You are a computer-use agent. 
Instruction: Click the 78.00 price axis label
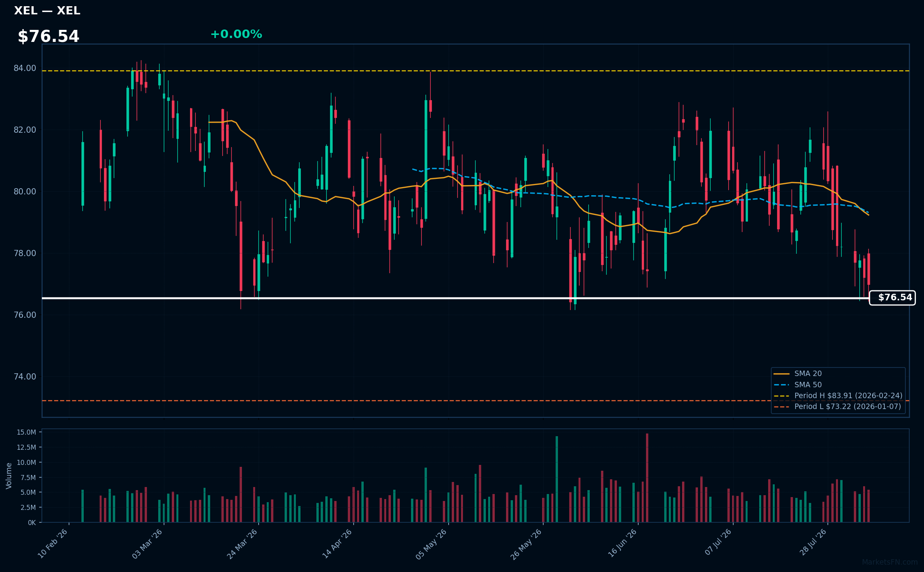coord(25,253)
